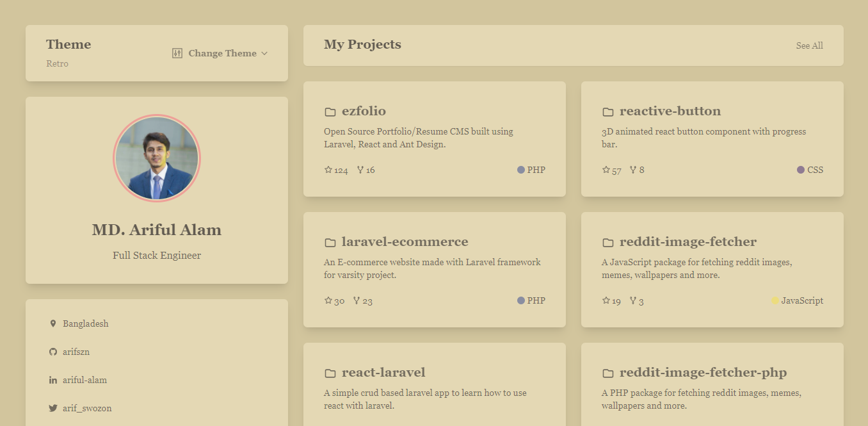
Task: Open the ezfolio project title
Action: coord(362,110)
